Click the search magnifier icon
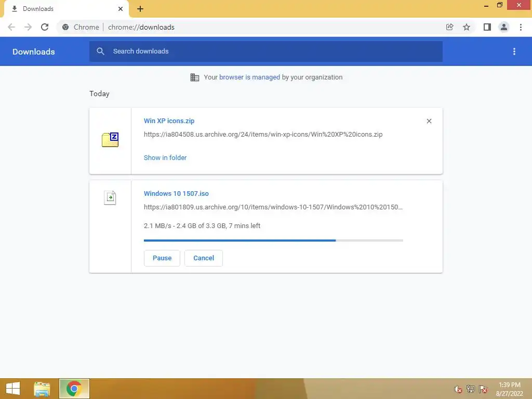 click(x=100, y=51)
